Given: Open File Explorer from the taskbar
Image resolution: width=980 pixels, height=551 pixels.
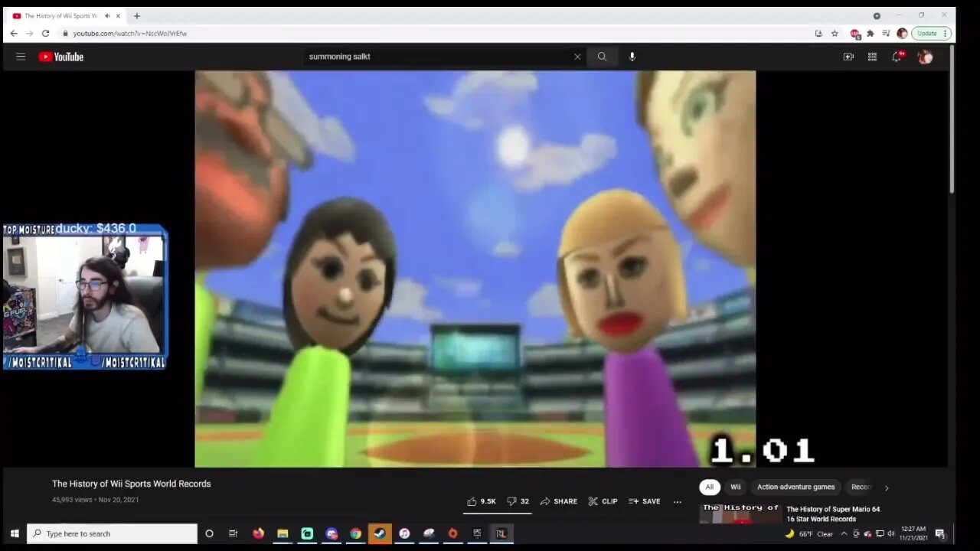Looking at the screenshot, I should (x=283, y=533).
